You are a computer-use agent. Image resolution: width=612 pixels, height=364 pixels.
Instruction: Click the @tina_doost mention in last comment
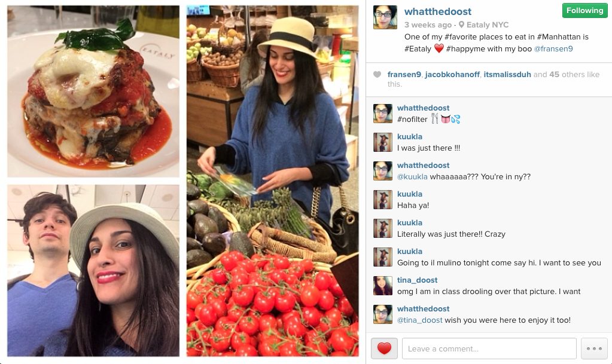point(419,320)
